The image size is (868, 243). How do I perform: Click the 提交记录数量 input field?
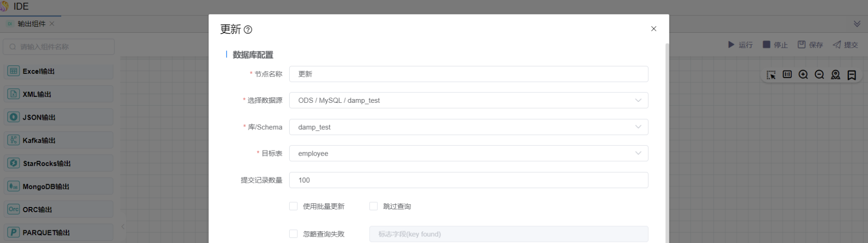tap(468, 180)
